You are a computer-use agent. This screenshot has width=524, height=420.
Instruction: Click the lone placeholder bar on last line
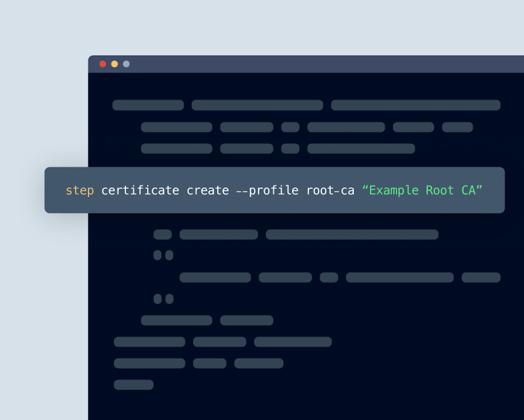pos(133,384)
